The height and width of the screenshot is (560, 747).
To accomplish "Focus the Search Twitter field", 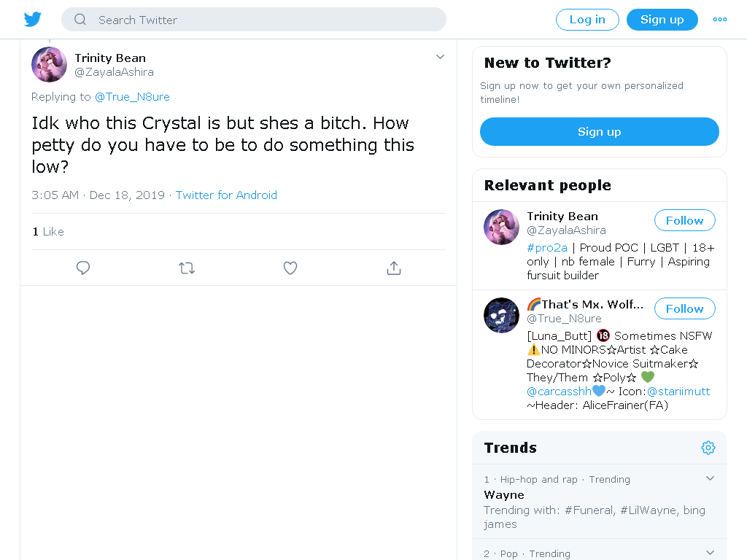I will (254, 20).
